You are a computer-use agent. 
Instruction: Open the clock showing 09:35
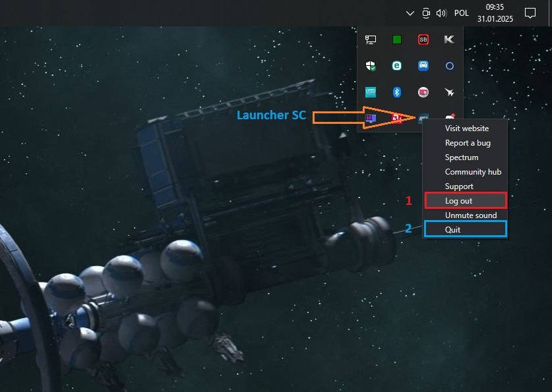pyautogui.click(x=495, y=13)
